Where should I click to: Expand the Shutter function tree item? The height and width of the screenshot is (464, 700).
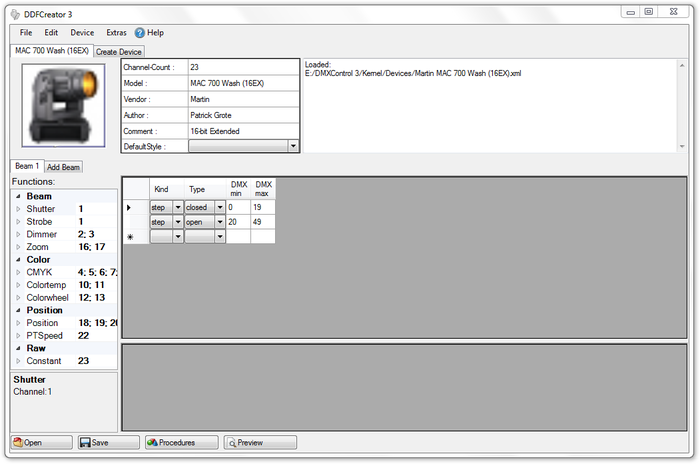coord(18,209)
